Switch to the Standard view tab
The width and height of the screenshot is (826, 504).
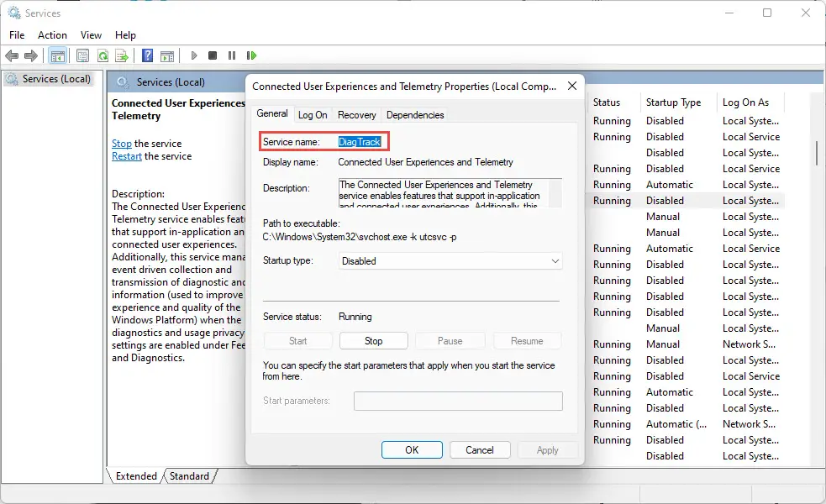[189, 476]
